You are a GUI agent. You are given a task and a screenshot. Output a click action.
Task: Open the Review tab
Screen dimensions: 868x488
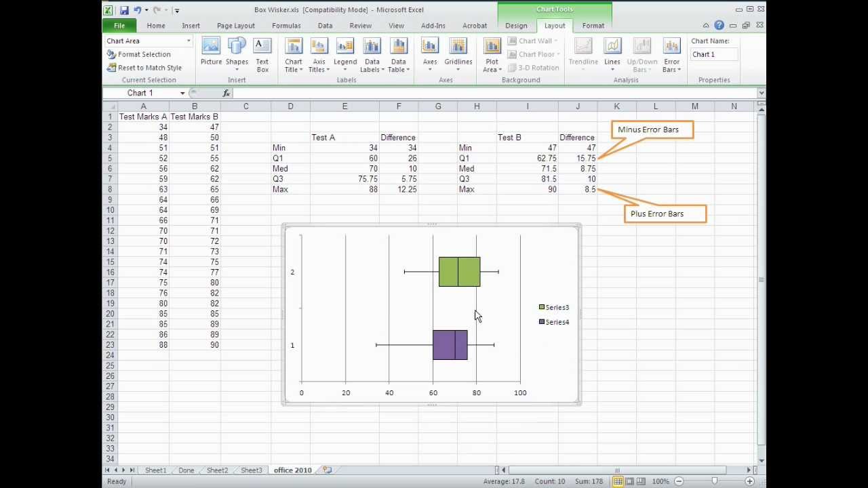point(361,26)
